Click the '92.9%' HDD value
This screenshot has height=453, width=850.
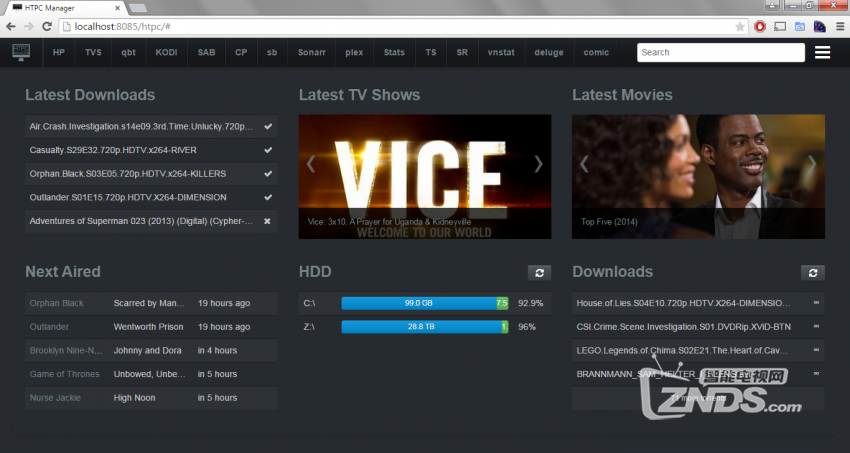[x=531, y=303]
